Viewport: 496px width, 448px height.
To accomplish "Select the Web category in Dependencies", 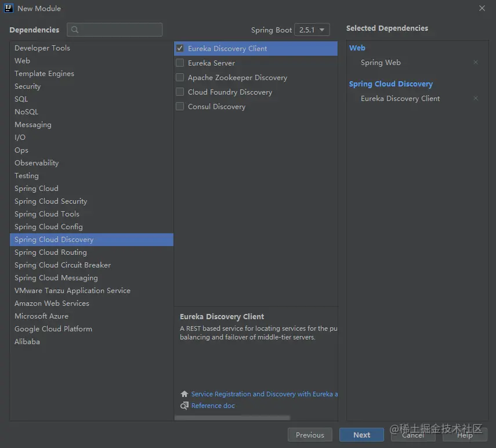I will (x=92, y=61).
